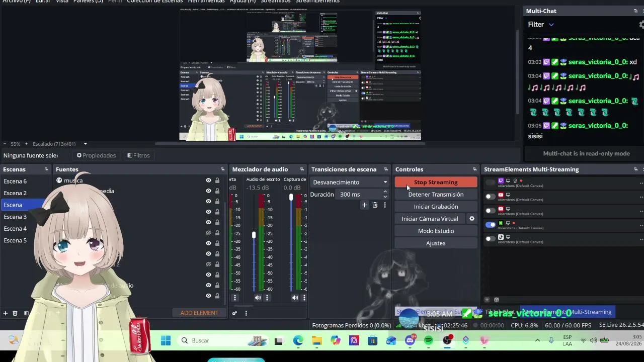Open the Herramientas menu
644x362 pixels.
point(206,2)
